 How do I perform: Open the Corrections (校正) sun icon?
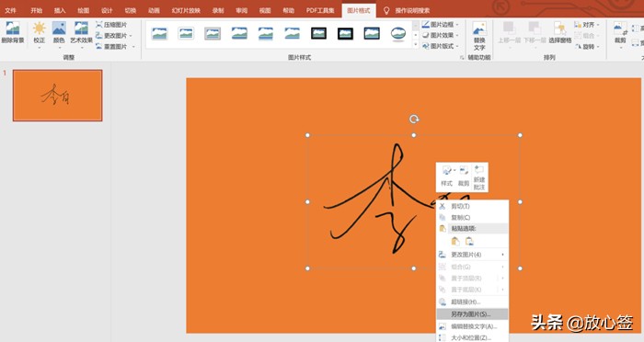coord(39,33)
